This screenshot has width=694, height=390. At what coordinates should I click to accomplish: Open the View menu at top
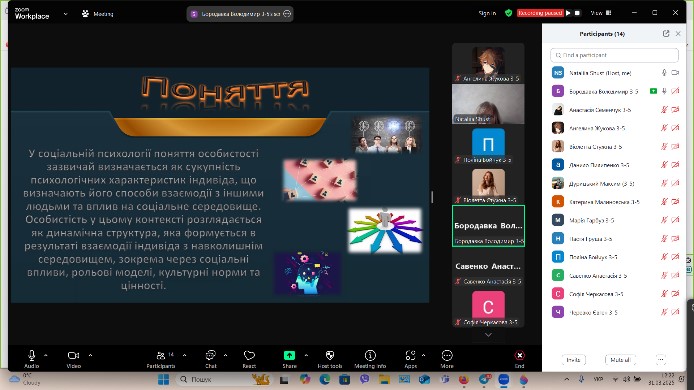[601, 13]
